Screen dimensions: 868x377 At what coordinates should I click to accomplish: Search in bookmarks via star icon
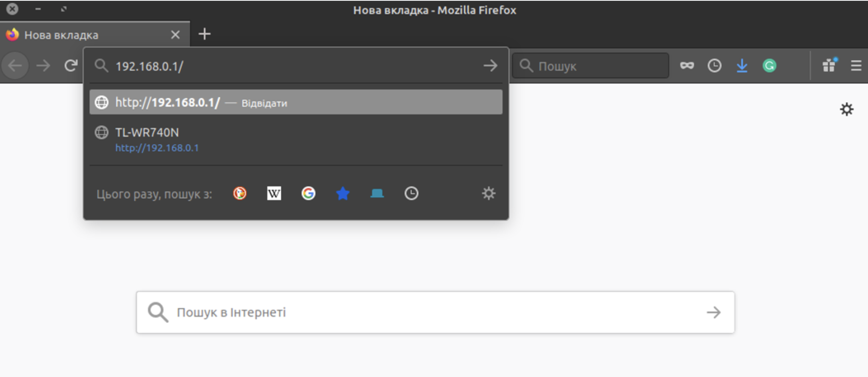coord(343,194)
